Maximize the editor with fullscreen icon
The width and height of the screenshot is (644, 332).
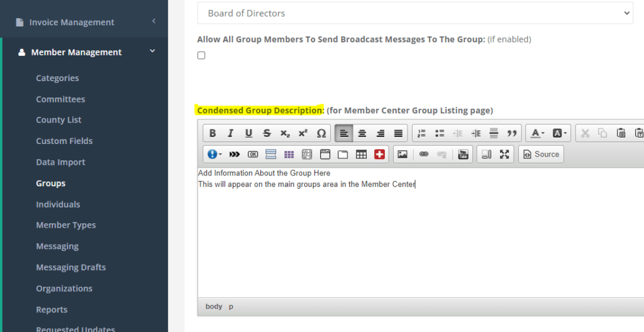(x=504, y=154)
